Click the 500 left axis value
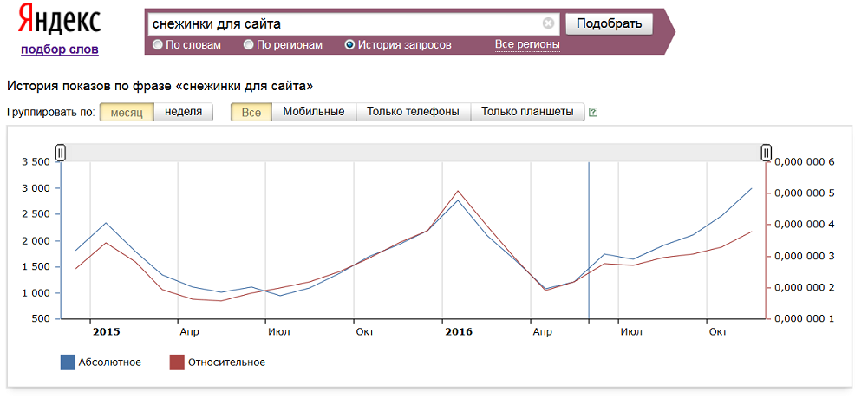The width and height of the screenshot is (868, 399). [x=42, y=319]
